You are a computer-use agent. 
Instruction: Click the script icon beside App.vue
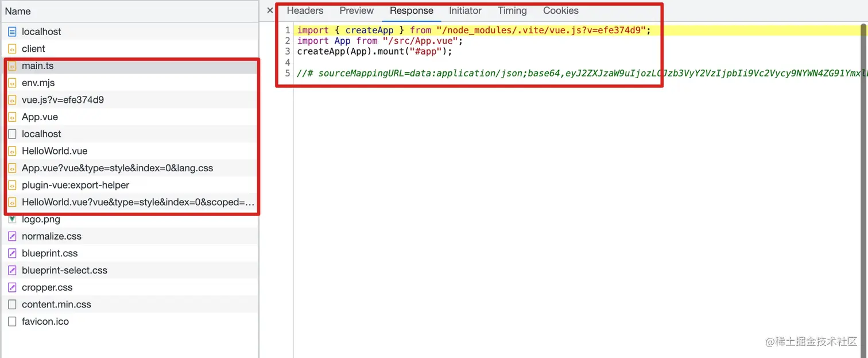click(12, 117)
